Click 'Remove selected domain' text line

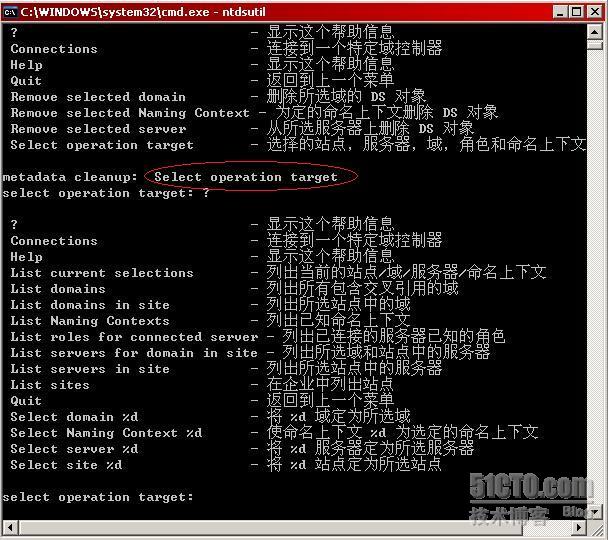98,97
